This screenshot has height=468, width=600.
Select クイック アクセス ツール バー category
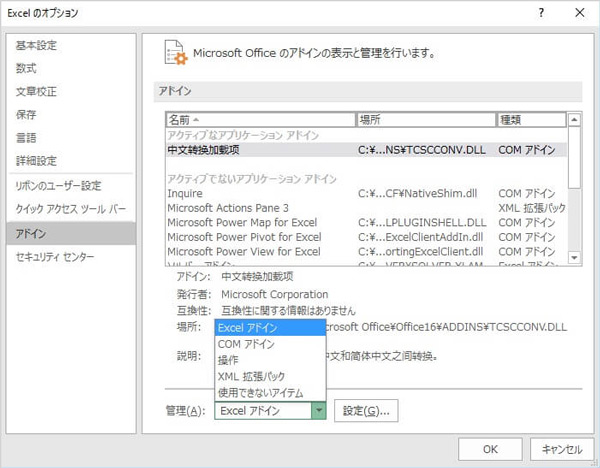point(71,209)
